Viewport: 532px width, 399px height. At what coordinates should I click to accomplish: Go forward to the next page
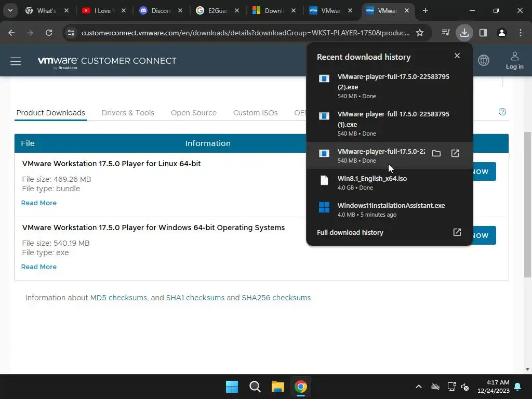pyautogui.click(x=30, y=33)
